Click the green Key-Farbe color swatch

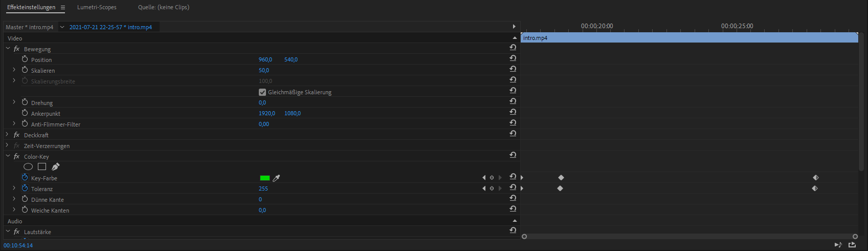[264, 178]
